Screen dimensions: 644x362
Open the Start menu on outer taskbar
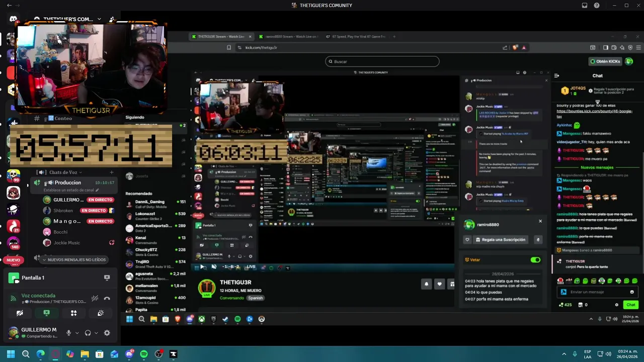tap(11, 354)
